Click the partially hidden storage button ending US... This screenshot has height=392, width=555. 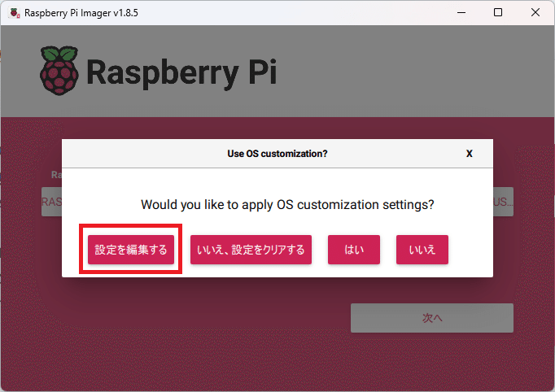point(503,202)
